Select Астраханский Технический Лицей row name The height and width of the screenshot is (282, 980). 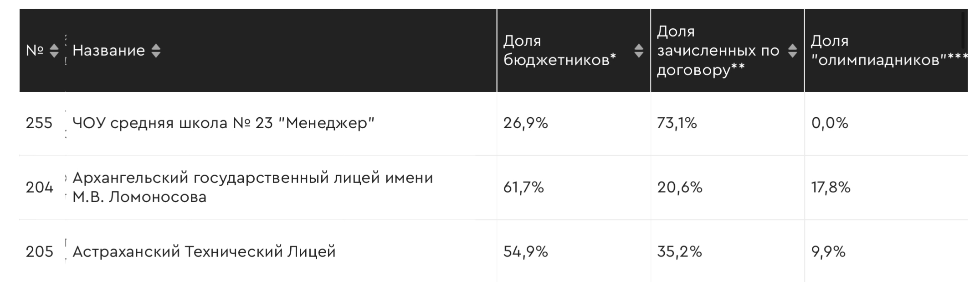tap(204, 252)
